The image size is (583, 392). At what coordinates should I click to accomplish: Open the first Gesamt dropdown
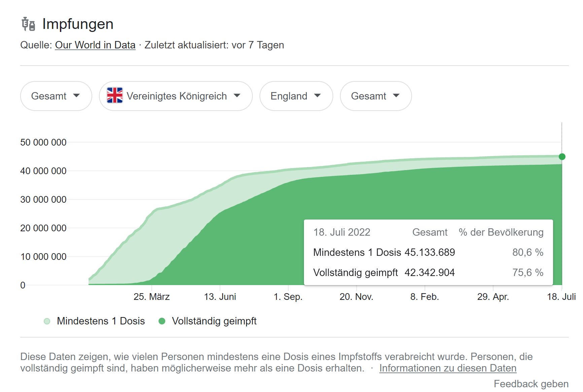click(56, 96)
